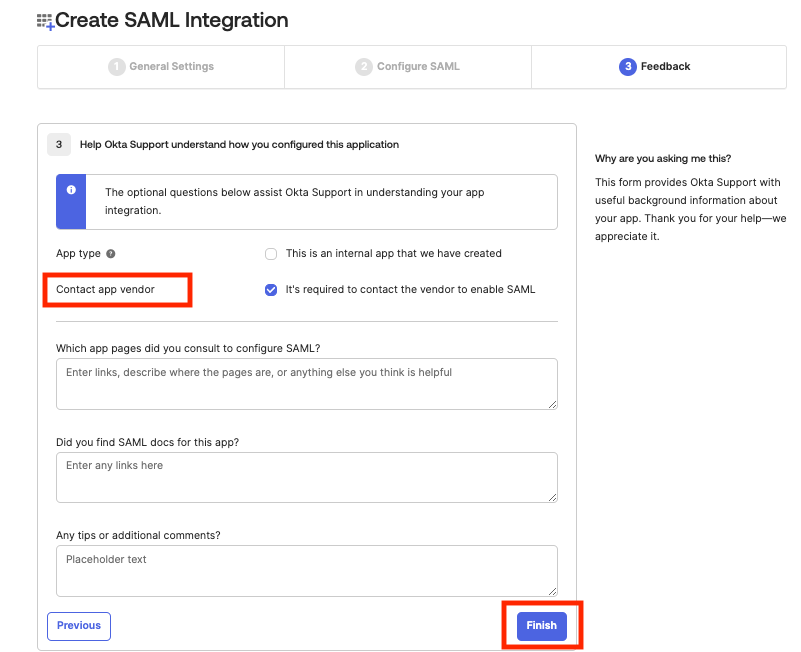Focus the 'Which app pages' text area
This screenshot has width=801, height=652.
tap(307, 384)
